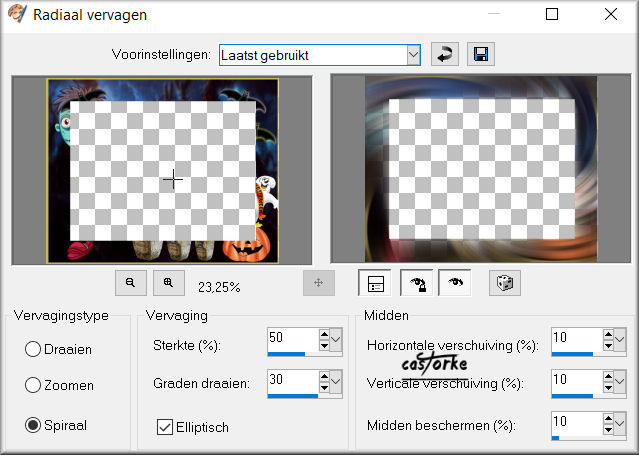Save preset with the floppy disk icon
The image size is (639, 455).
pyautogui.click(x=481, y=54)
